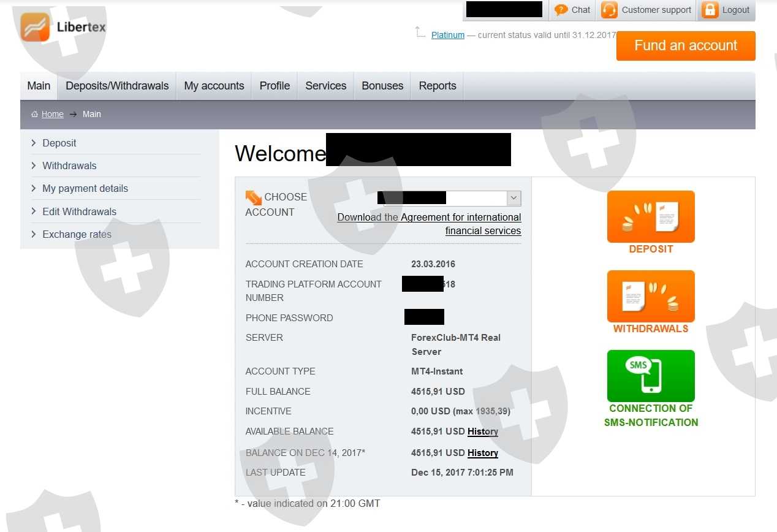Click the orange Withdrawals document icon

click(651, 296)
